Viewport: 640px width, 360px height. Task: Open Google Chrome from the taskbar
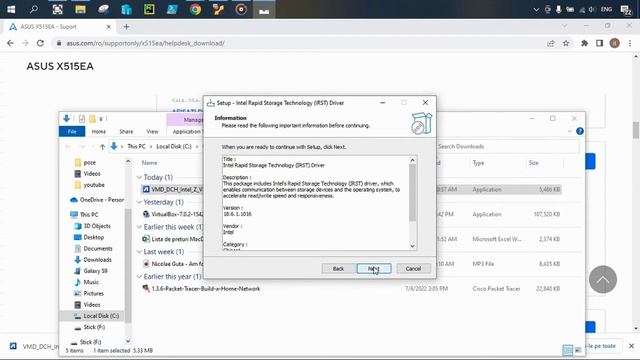(x=195, y=9)
